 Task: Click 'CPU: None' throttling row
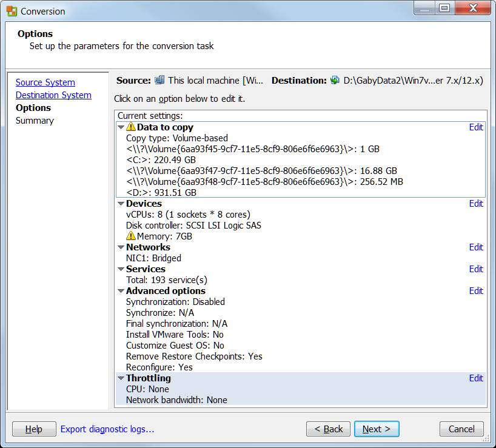(147, 389)
